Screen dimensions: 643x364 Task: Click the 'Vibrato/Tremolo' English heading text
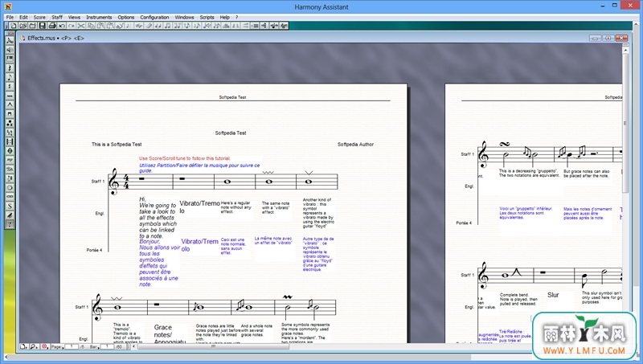199,207
